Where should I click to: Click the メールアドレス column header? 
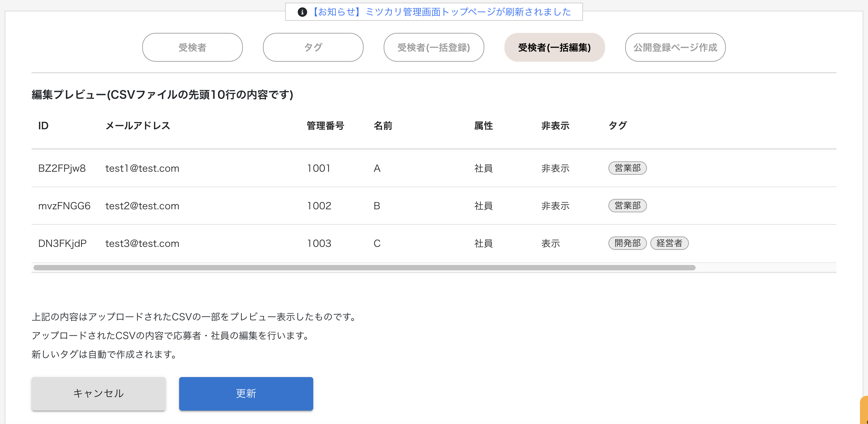tap(138, 126)
